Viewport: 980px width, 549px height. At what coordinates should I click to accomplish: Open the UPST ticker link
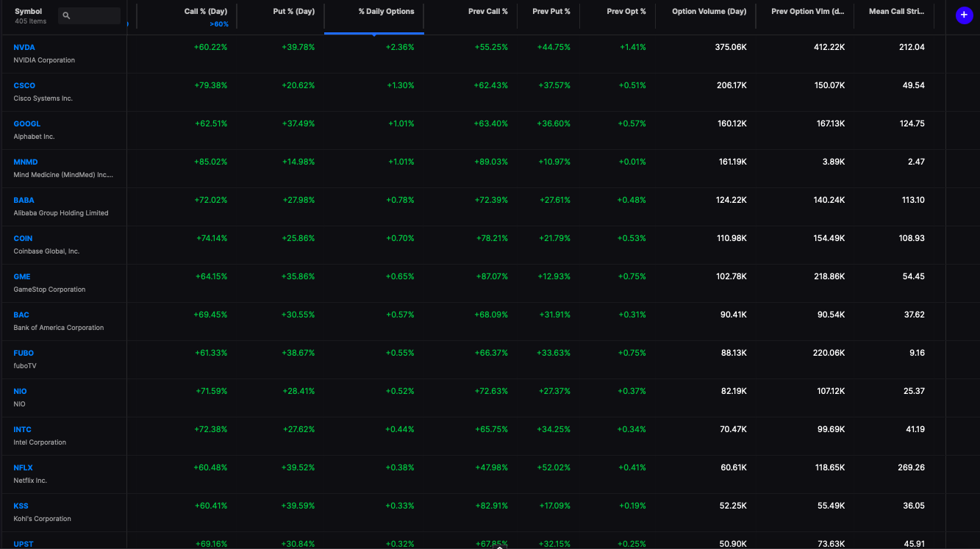point(24,544)
